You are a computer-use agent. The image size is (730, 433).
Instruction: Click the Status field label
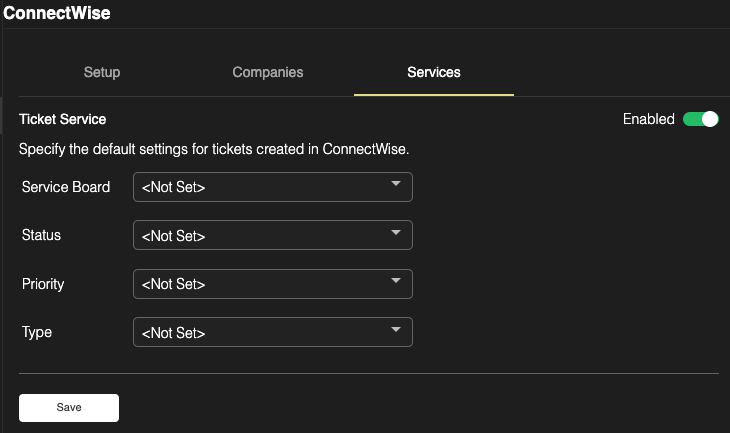point(41,235)
